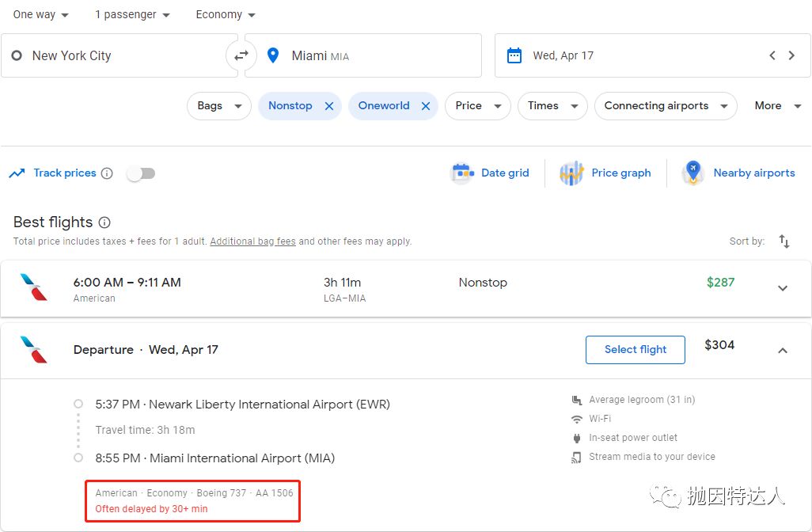Open the Price filter dropdown

[x=478, y=106]
